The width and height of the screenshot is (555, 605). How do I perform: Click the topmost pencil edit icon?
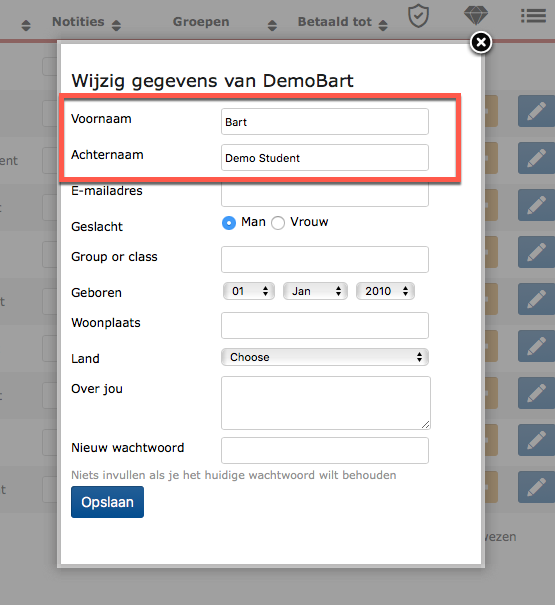coord(536,111)
